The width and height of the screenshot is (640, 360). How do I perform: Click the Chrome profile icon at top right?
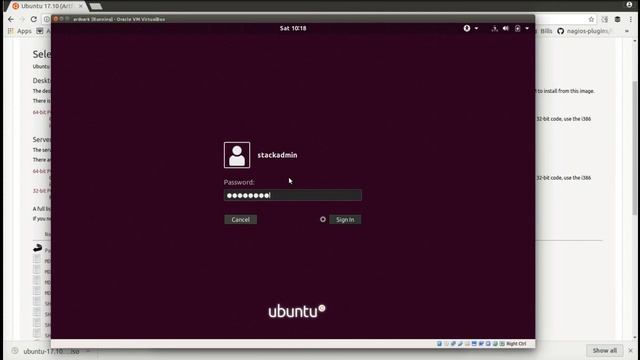[629, 4]
